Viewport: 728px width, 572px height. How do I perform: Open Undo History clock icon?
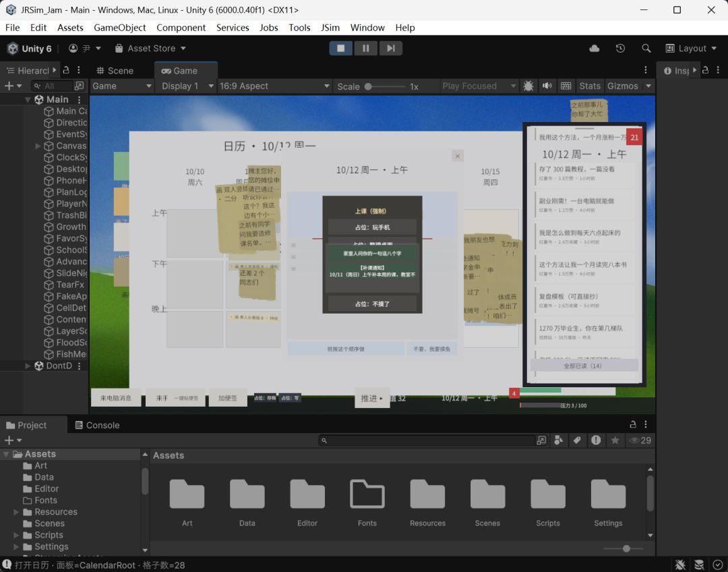[x=620, y=49]
